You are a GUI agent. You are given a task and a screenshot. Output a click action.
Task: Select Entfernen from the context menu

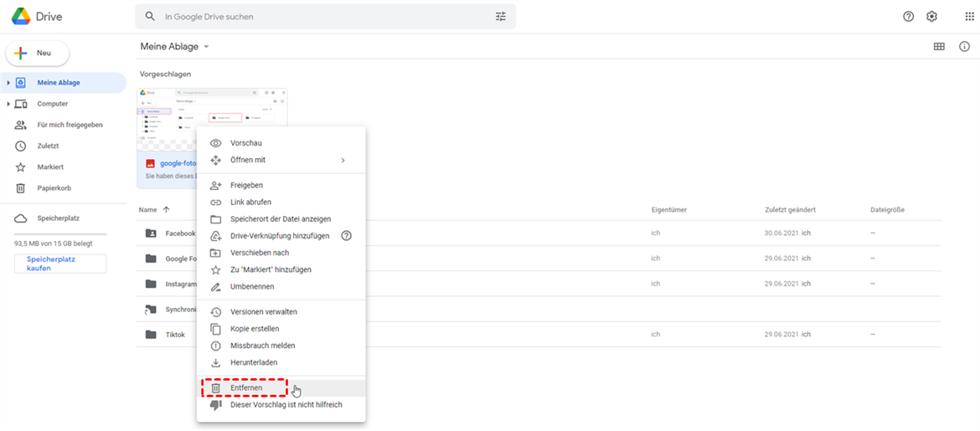[x=246, y=388]
